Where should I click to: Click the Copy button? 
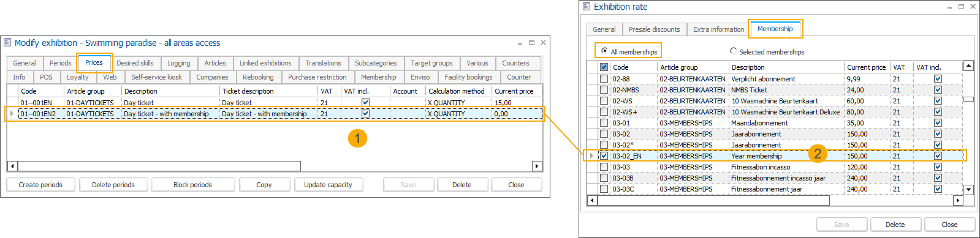(264, 185)
